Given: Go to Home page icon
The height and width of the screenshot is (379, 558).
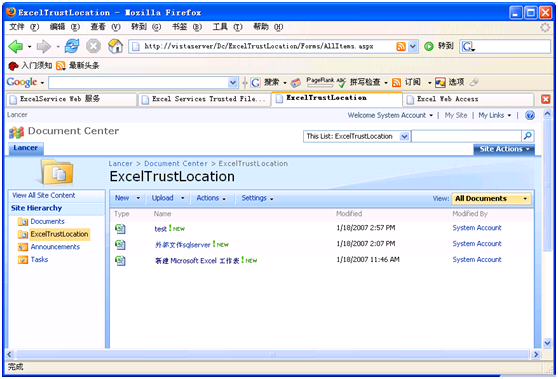Looking at the screenshot, I should pos(115,46).
